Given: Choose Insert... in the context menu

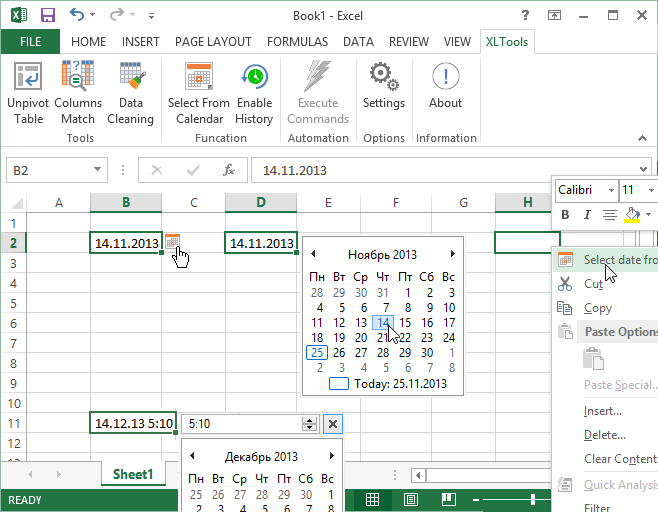Looking at the screenshot, I should 606,411.
